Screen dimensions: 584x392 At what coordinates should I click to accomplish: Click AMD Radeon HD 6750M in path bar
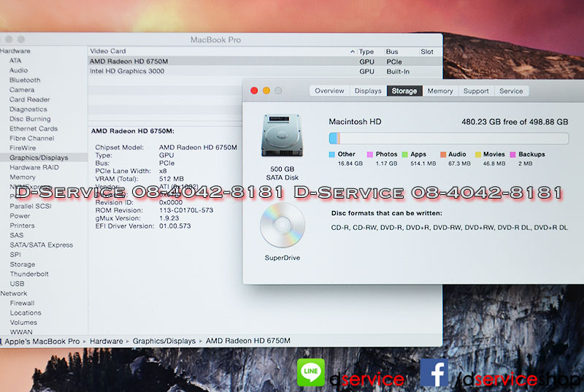tap(247, 341)
